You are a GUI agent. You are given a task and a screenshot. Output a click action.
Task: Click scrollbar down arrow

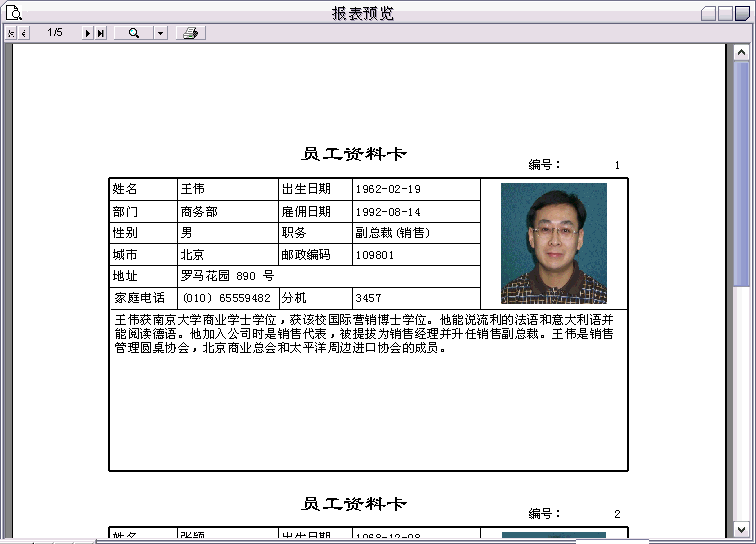[x=741, y=529]
